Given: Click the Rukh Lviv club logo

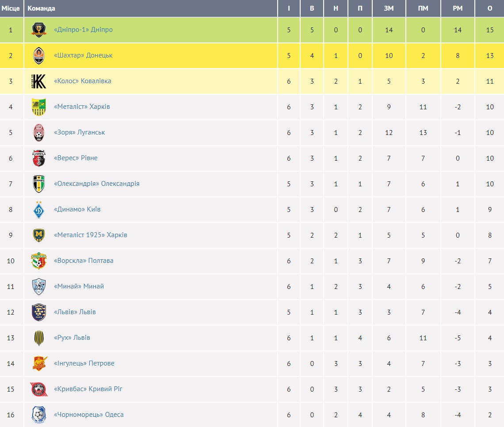Looking at the screenshot, I should point(39,338).
